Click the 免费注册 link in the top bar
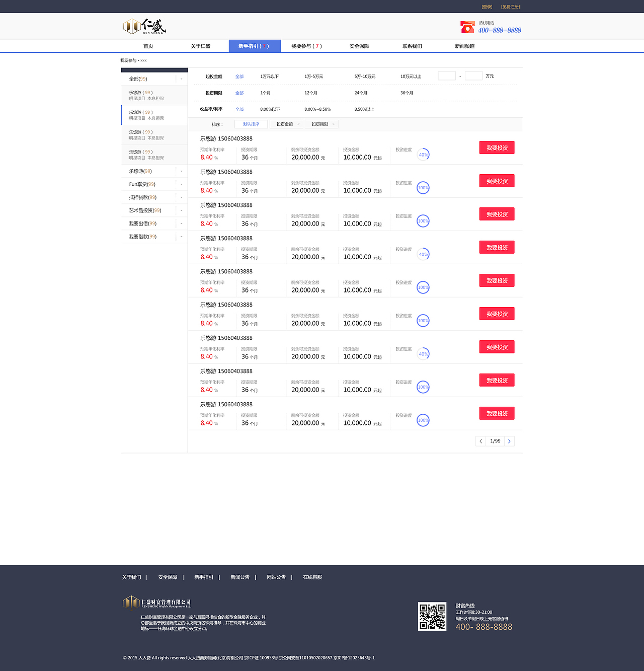Viewport: 644px width, 671px height. click(x=510, y=7)
